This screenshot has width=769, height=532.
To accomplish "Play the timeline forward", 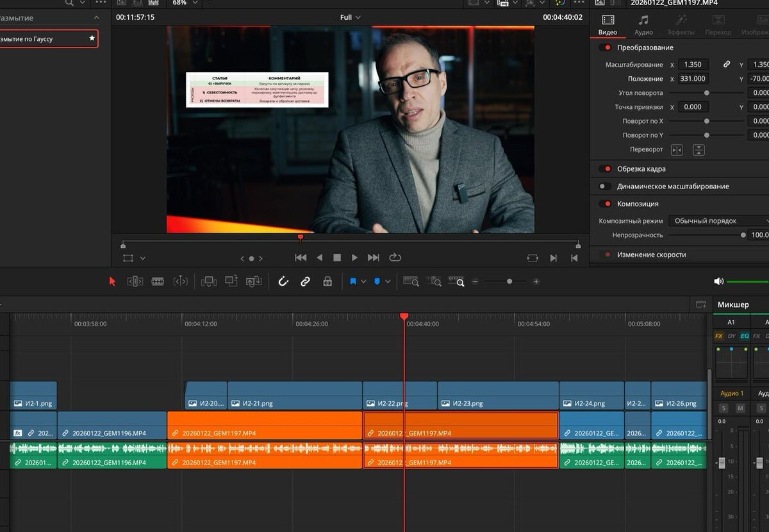I will (x=355, y=258).
